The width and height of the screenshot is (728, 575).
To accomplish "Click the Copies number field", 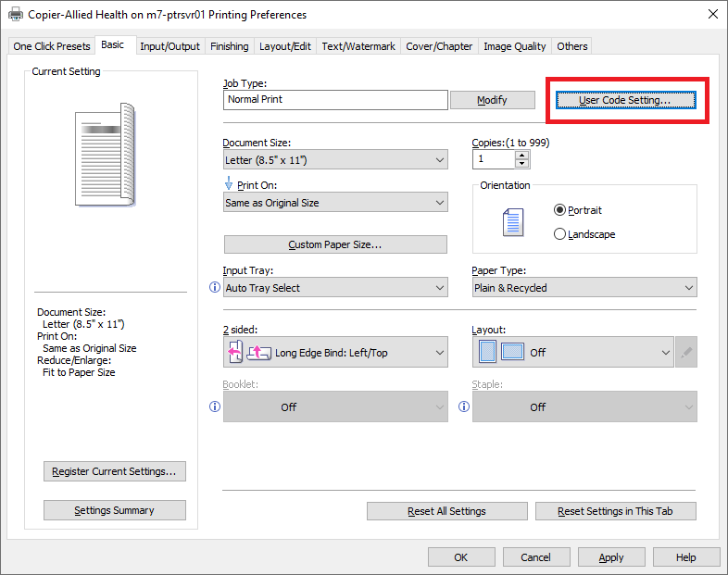I will coord(493,159).
